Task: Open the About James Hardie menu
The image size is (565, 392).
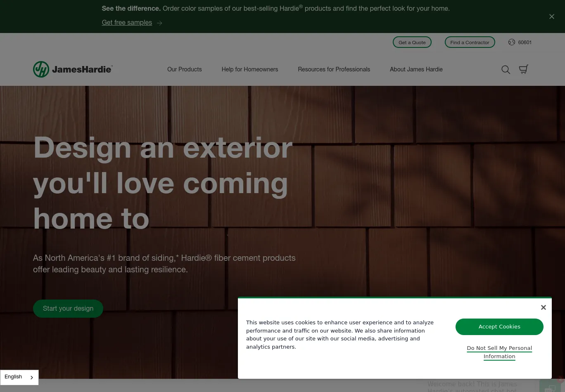Action: pyautogui.click(x=416, y=69)
